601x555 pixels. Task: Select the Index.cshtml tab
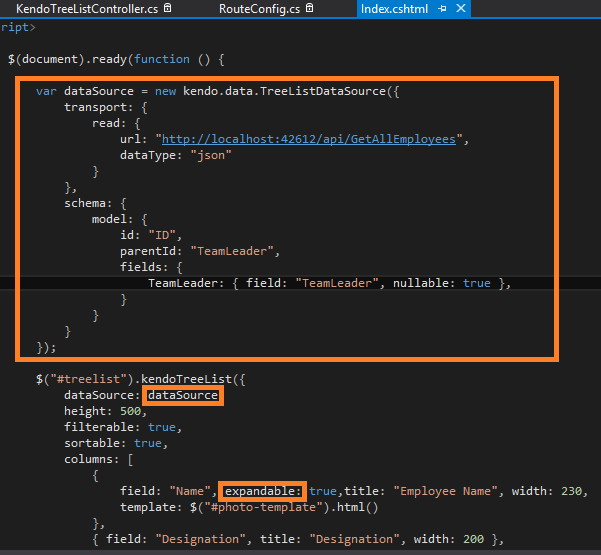[x=394, y=9]
